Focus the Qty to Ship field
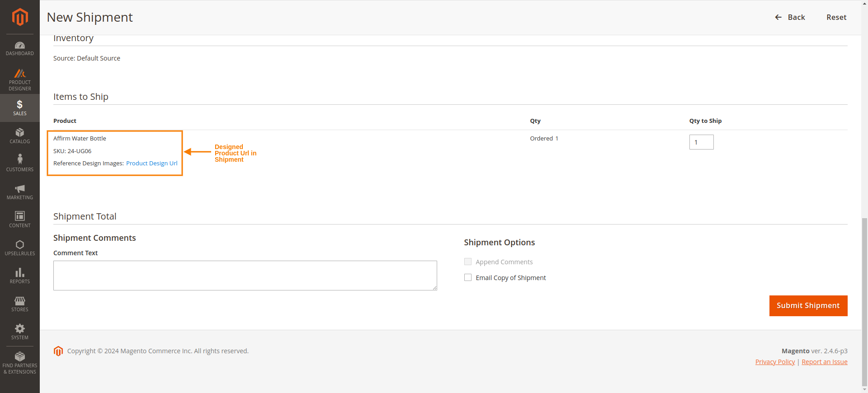The height and width of the screenshot is (393, 868). [x=701, y=142]
